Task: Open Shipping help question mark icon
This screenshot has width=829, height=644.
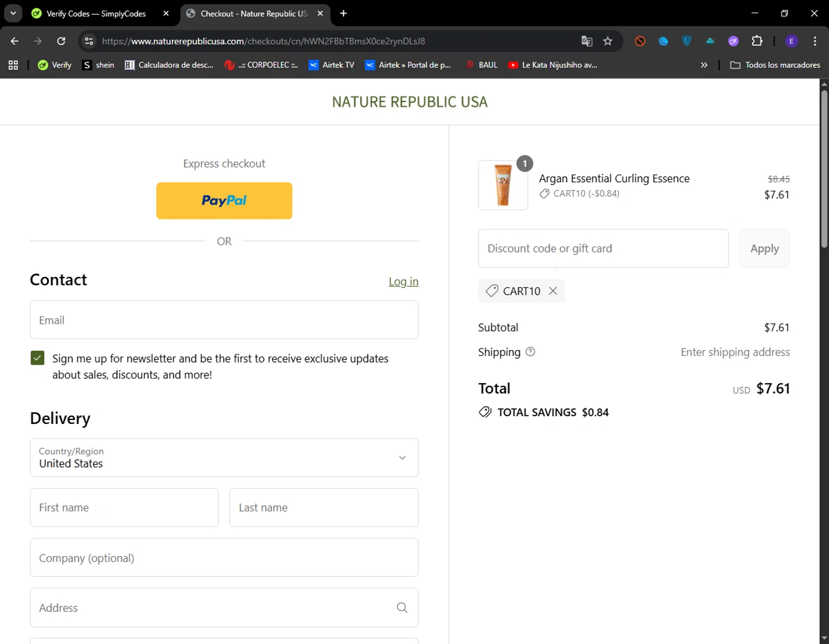Action: point(530,352)
